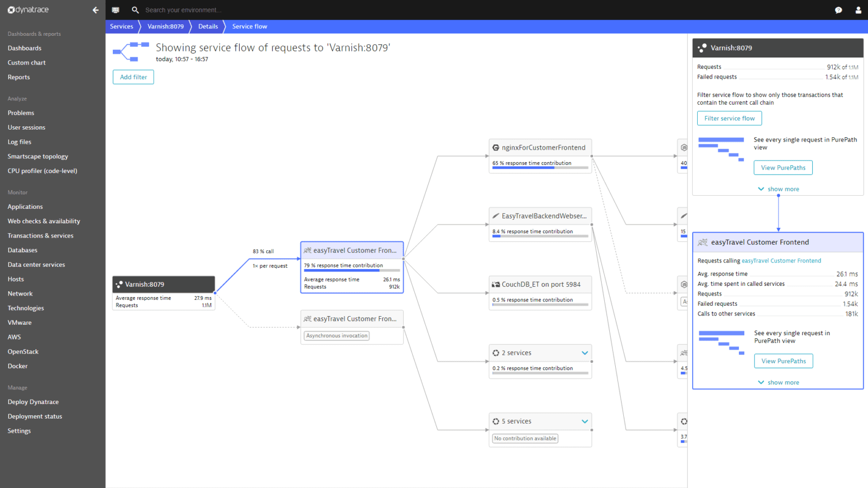The width and height of the screenshot is (868, 488).
Task: Click EasyTravelBackendWebserver node icon
Action: click(x=496, y=216)
